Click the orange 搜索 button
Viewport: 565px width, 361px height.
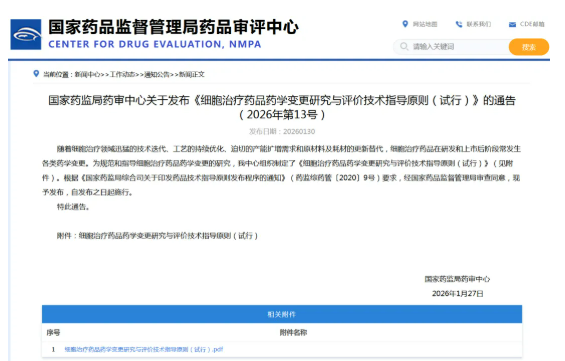coord(529,47)
